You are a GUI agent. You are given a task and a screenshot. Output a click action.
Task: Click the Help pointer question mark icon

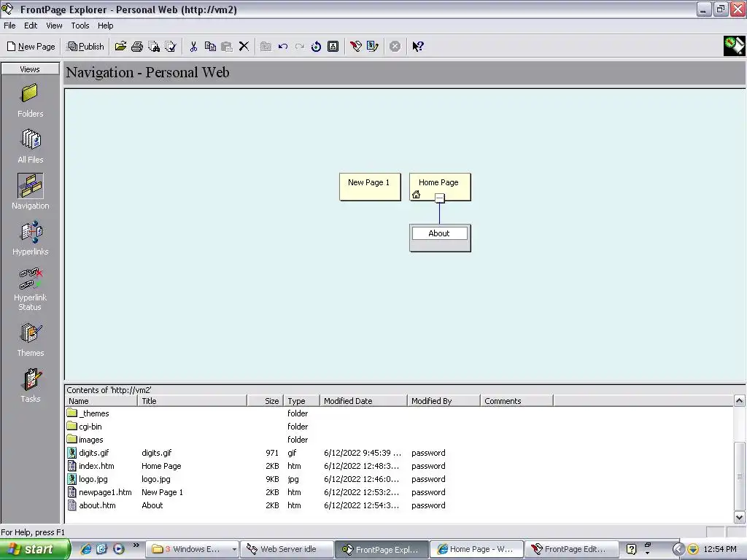pyautogui.click(x=418, y=46)
